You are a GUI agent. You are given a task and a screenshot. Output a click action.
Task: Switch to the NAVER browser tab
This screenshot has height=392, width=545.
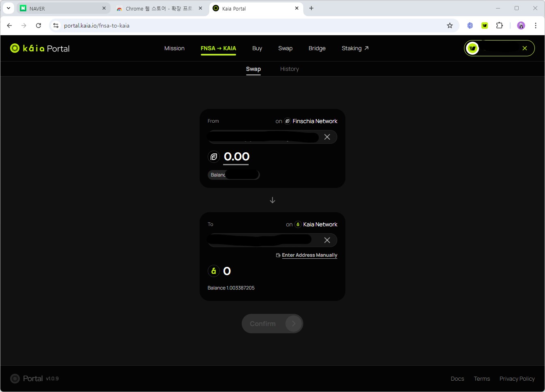coord(63,9)
